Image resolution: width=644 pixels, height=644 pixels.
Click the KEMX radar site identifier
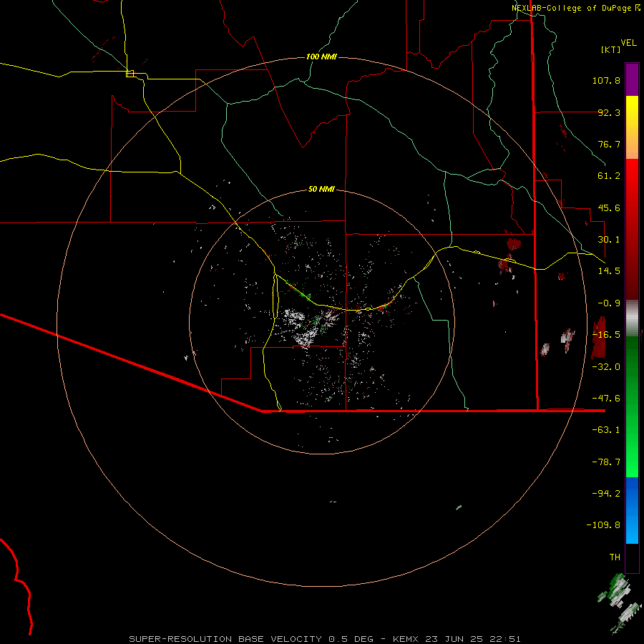[406, 639]
